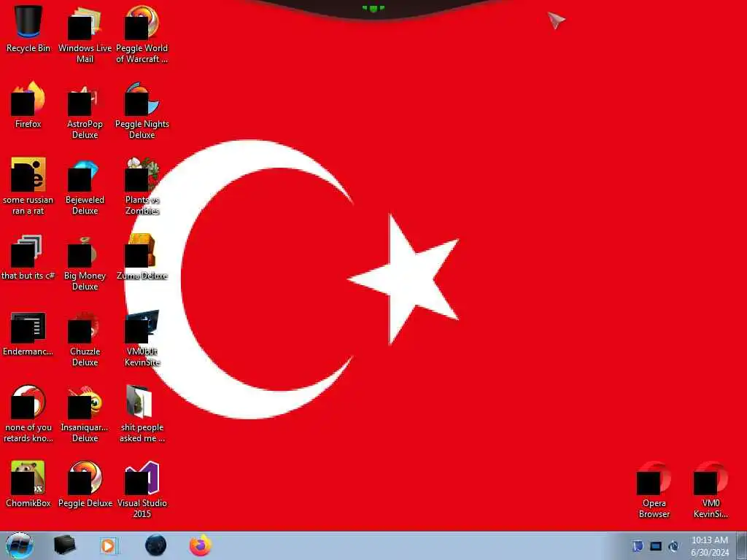
Task: Open the black folder taskbar icon
Action: click(x=65, y=545)
